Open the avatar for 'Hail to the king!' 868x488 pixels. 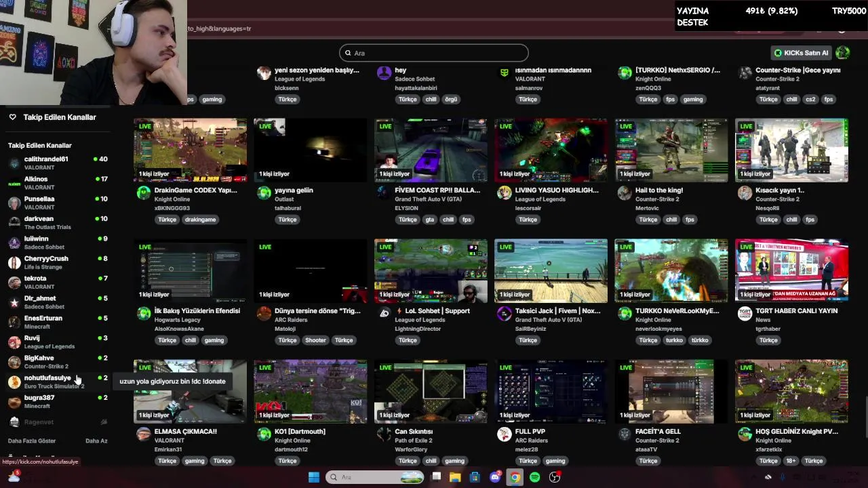coord(625,193)
